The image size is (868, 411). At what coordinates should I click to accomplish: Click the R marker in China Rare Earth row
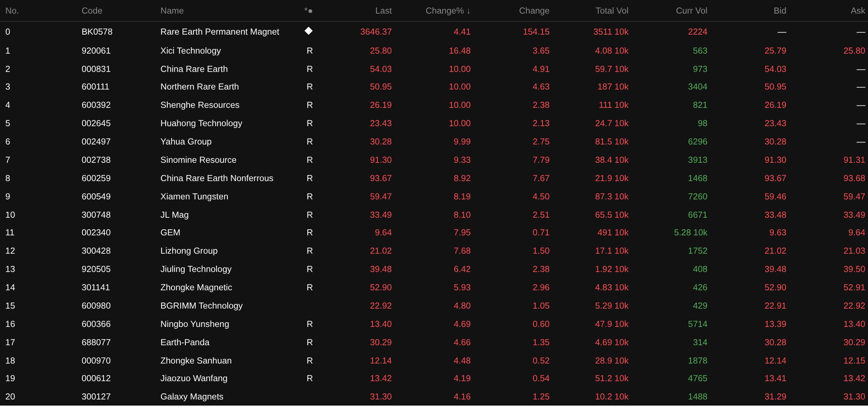309,69
